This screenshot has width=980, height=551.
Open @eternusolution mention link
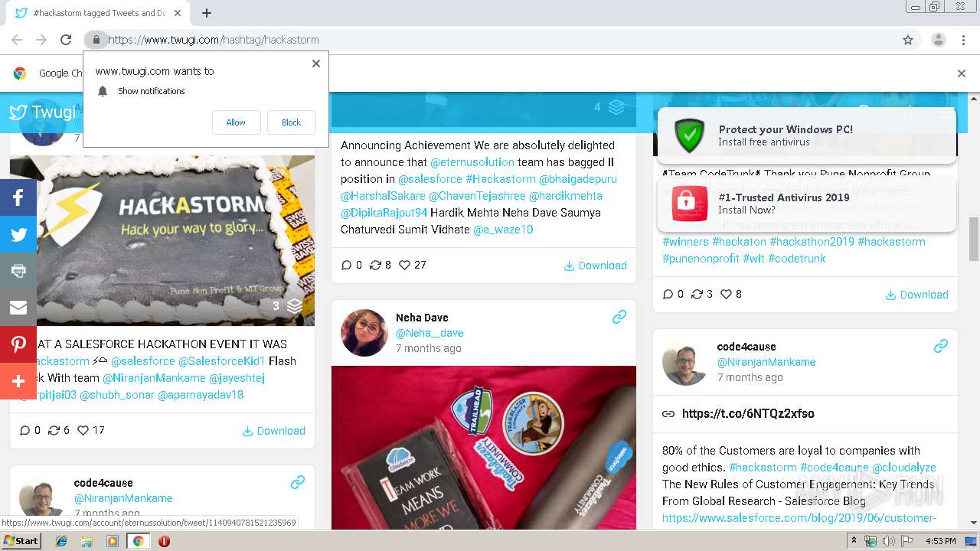pyautogui.click(x=472, y=162)
